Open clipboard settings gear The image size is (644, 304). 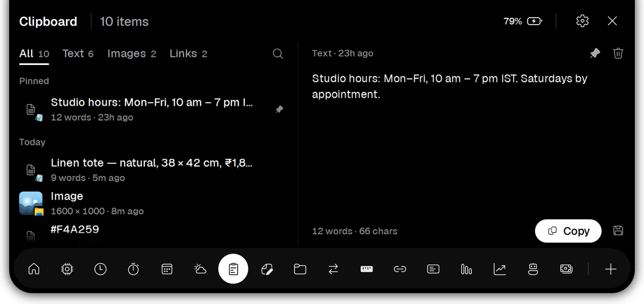click(582, 21)
